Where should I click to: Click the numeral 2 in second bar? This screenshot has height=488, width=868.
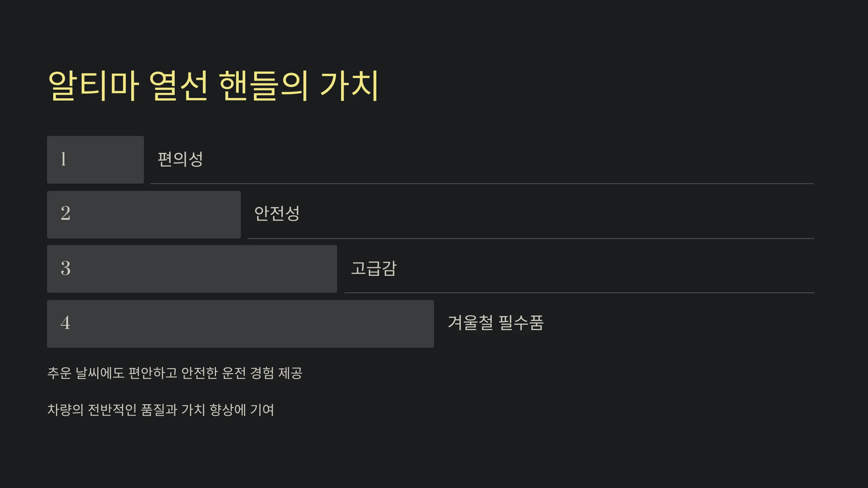[x=65, y=213]
